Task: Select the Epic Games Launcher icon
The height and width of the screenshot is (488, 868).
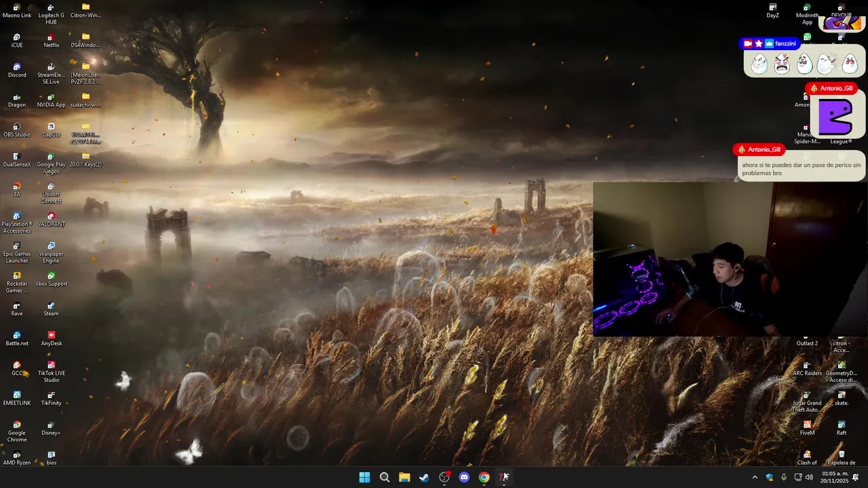Action: [x=17, y=253]
